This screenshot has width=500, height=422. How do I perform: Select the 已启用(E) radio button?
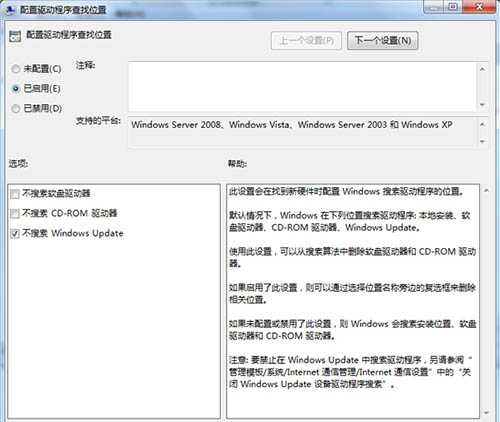pos(16,89)
